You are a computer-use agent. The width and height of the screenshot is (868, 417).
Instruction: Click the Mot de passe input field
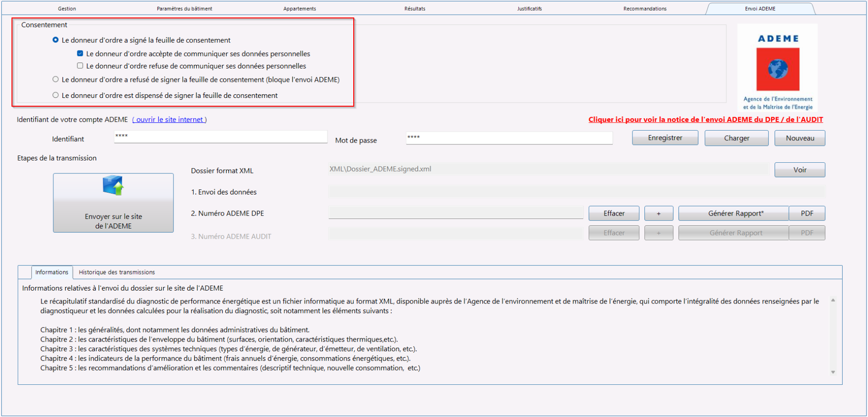click(x=509, y=137)
